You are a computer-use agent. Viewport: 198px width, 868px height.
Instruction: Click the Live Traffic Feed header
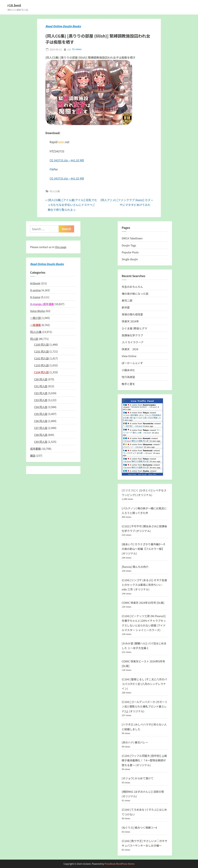coord(142,401)
